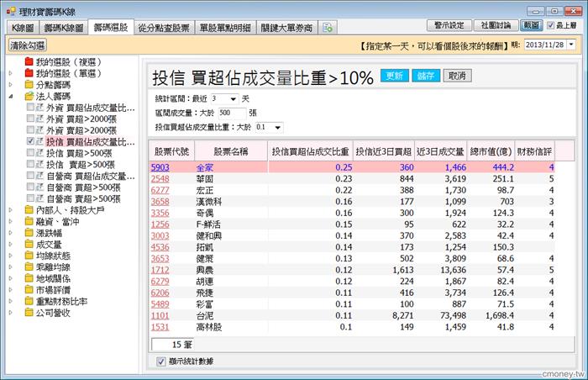Open the 單股單點明細 tab

pyautogui.click(x=225, y=28)
